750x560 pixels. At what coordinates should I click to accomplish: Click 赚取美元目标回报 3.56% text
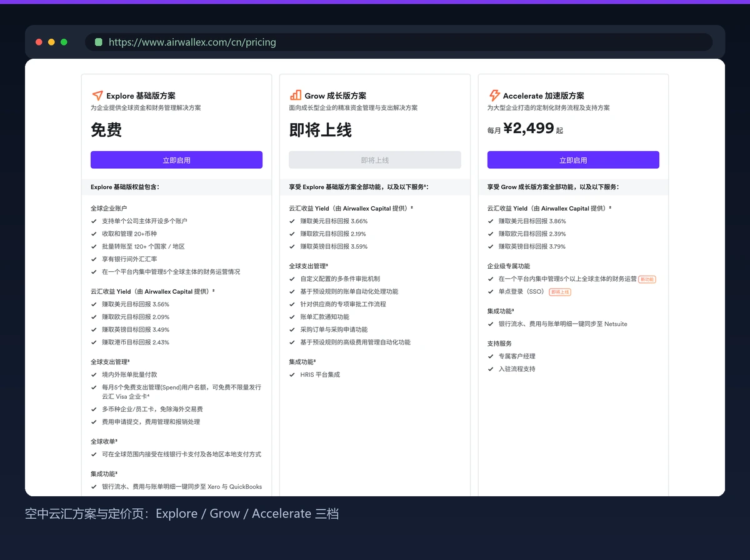click(136, 304)
